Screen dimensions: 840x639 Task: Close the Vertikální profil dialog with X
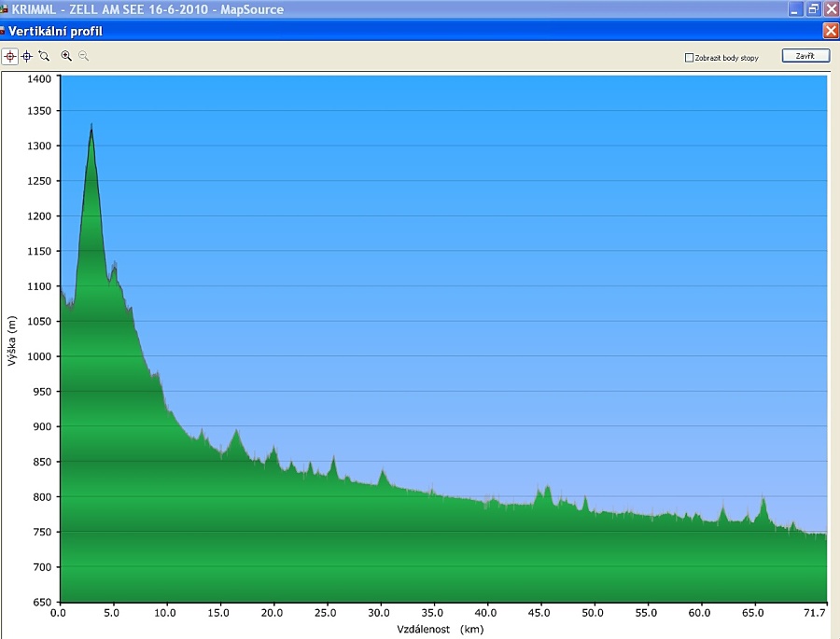(x=830, y=31)
